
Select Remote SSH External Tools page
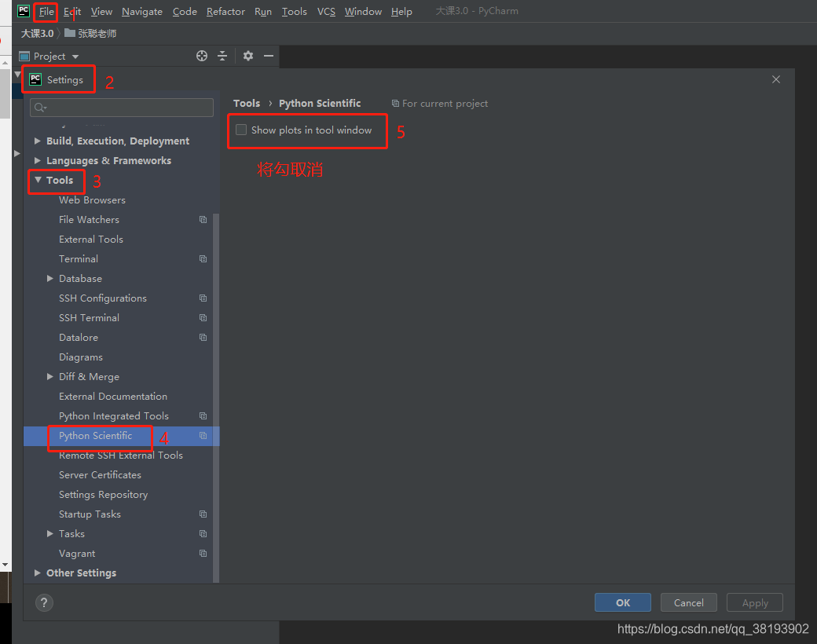point(121,456)
